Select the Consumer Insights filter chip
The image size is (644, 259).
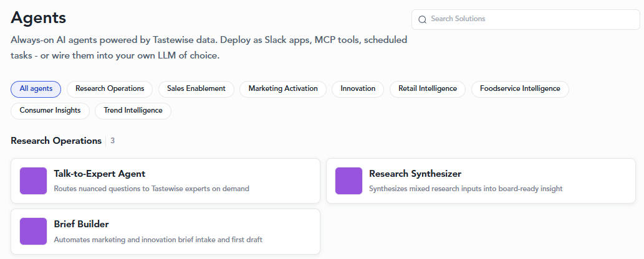[50, 111]
